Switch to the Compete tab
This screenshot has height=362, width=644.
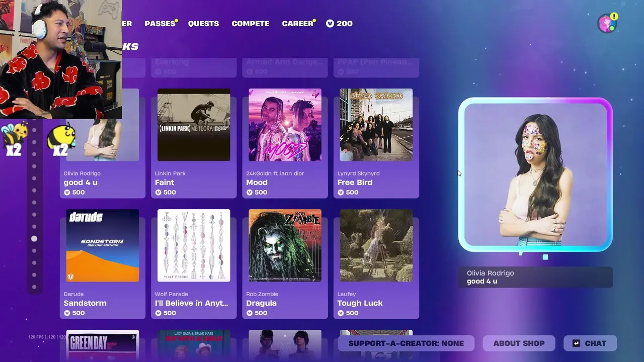click(x=251, y=24)
